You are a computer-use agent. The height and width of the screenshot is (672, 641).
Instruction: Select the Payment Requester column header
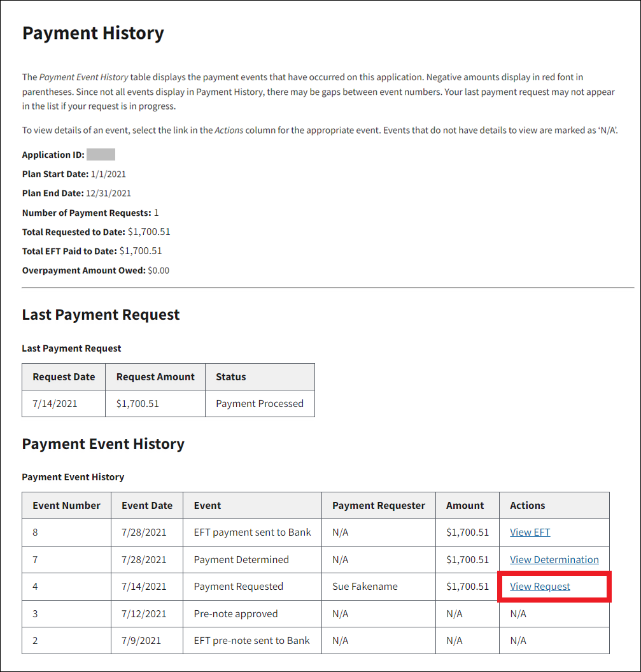click(378, 506)
